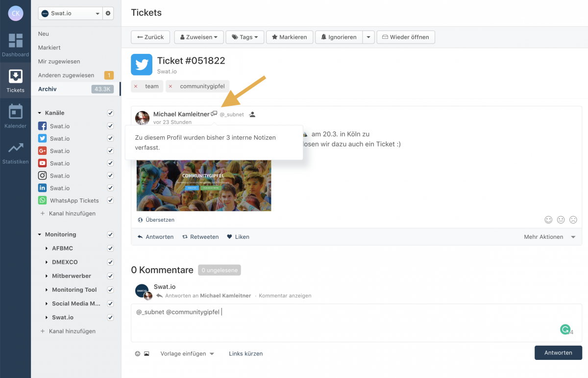Go to the Dashboard section
588x378 pixels.
pyautogui.click(x=15, y=45)
